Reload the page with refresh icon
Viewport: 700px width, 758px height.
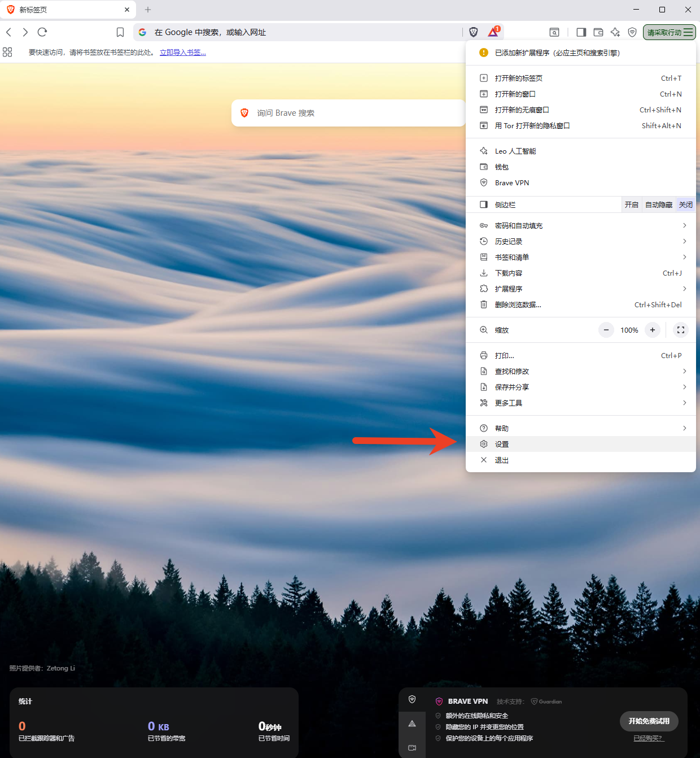42,32
